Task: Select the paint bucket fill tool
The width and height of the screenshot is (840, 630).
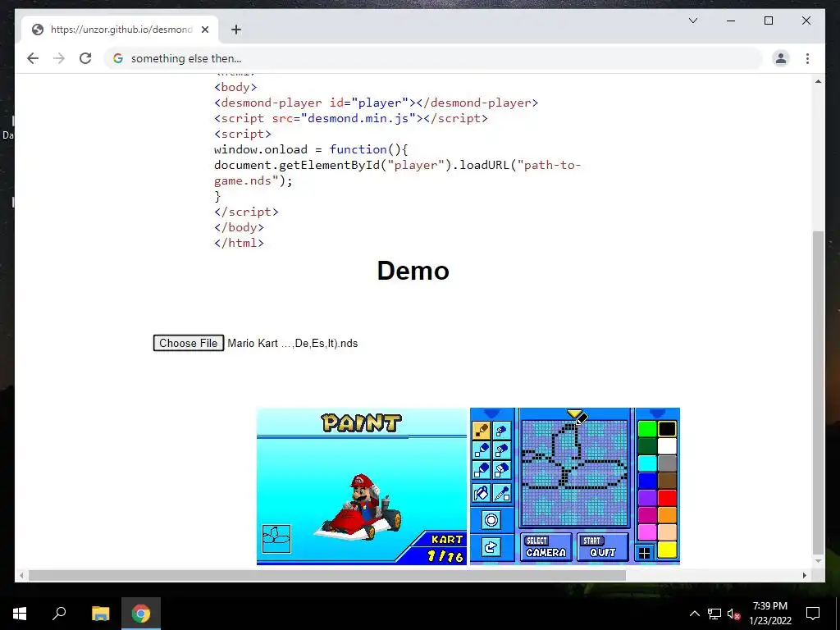Action: point(481,493)
